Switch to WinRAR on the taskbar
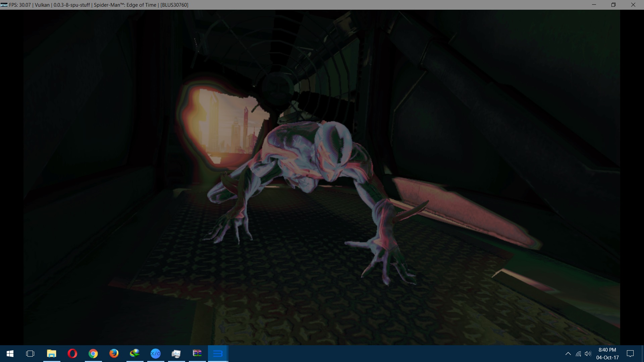The width and height of the screenshot is (644, 362). pos(197,354)
